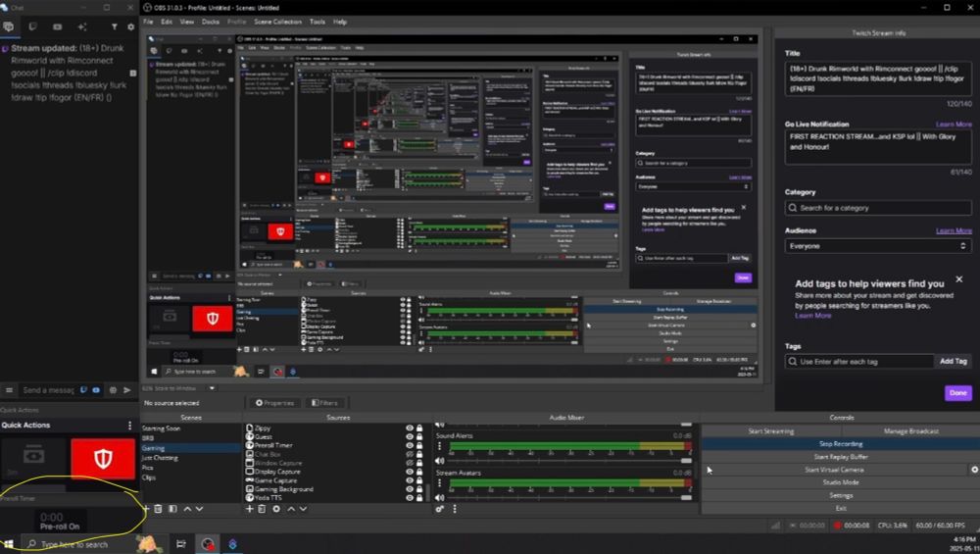Screen dimensions: 980x554
Task: Open Quick Actions three-dot menu
Action: point(130,426)
